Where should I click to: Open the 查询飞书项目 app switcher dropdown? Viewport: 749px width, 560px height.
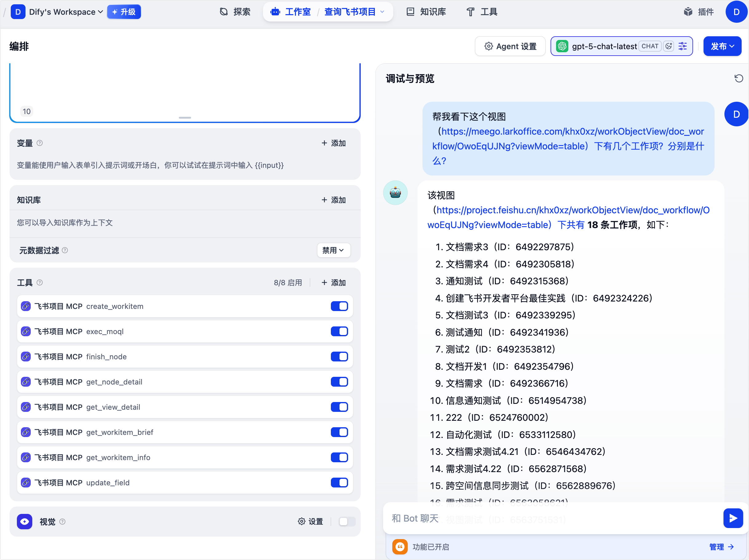pyautogui.click(x=355, y=12)
